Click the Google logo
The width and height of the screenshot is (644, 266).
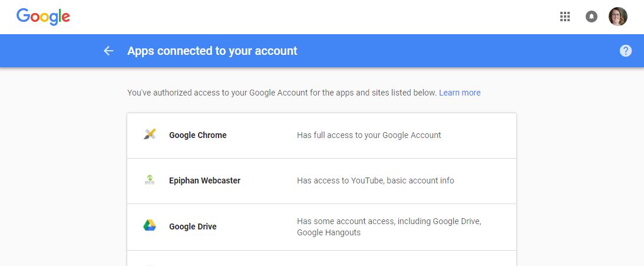tap(43, 17)
